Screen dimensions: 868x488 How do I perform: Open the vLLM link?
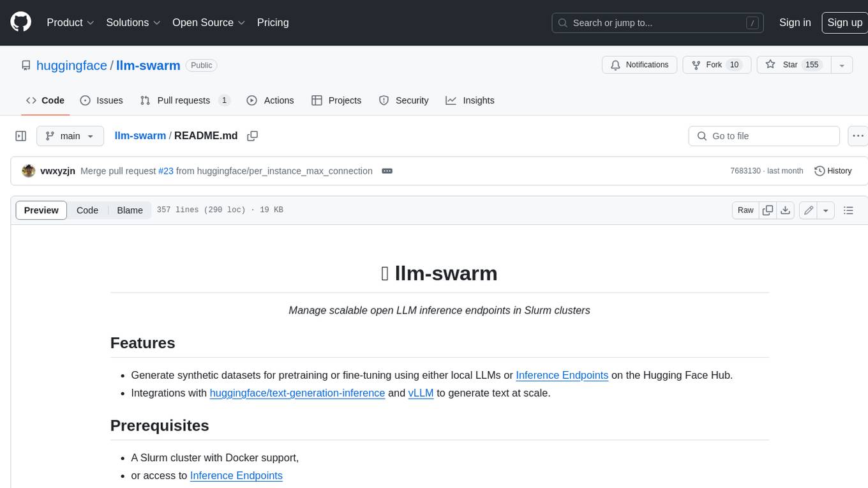(x=421, y=393)
